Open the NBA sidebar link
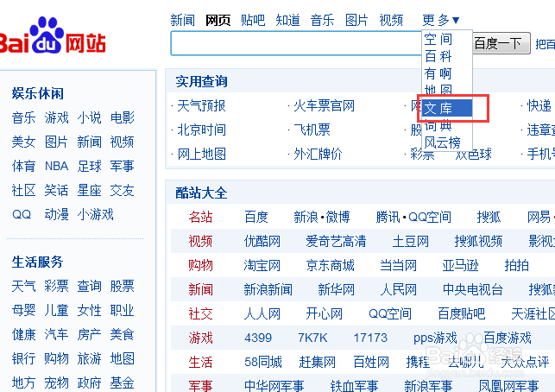555x392 pixels. click(57, 166)
